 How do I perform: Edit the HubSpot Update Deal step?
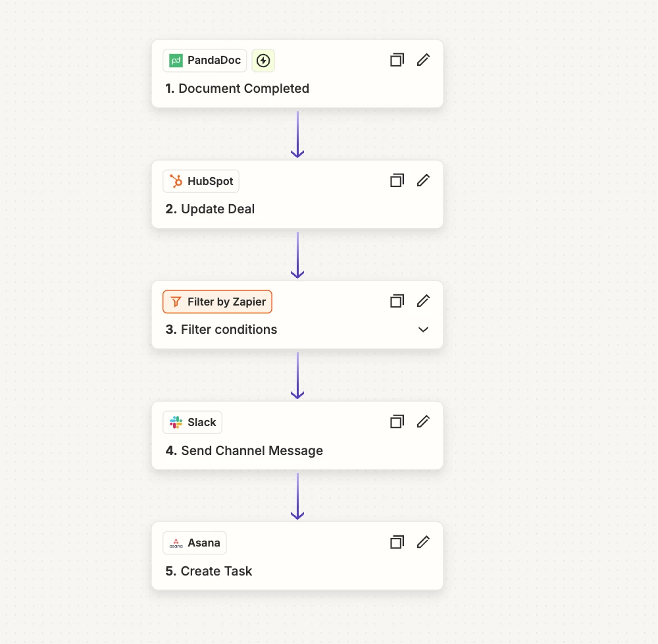(x=423, y=180)
